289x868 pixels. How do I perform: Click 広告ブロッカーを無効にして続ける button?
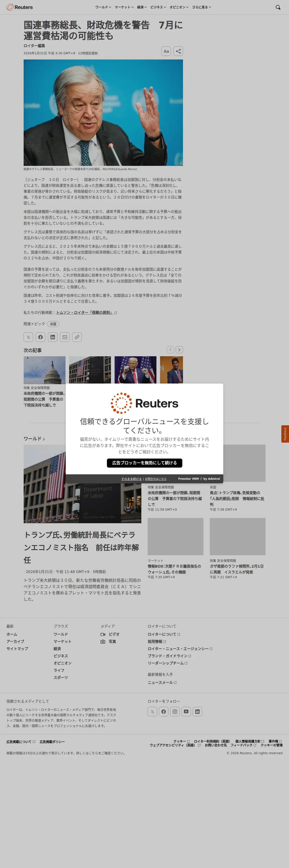[145, 463]
